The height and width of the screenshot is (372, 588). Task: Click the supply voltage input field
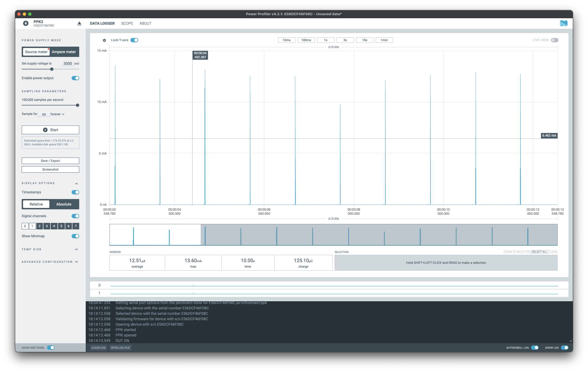68,63
